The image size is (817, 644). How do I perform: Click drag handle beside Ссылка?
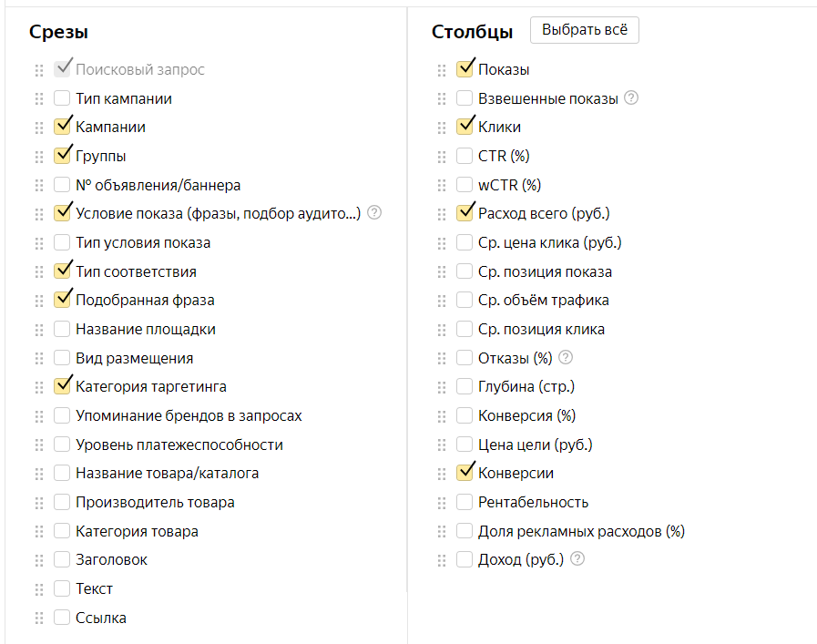39,618
